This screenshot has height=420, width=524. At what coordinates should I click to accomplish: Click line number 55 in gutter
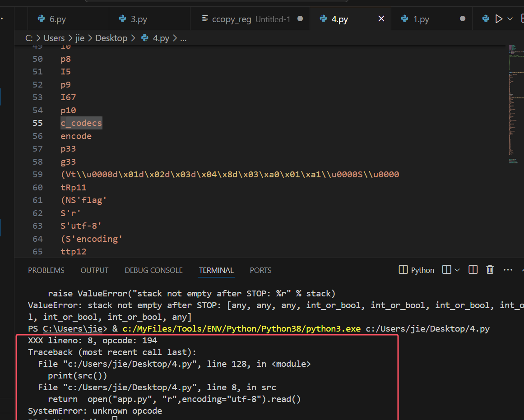click(x=38, y=123)
